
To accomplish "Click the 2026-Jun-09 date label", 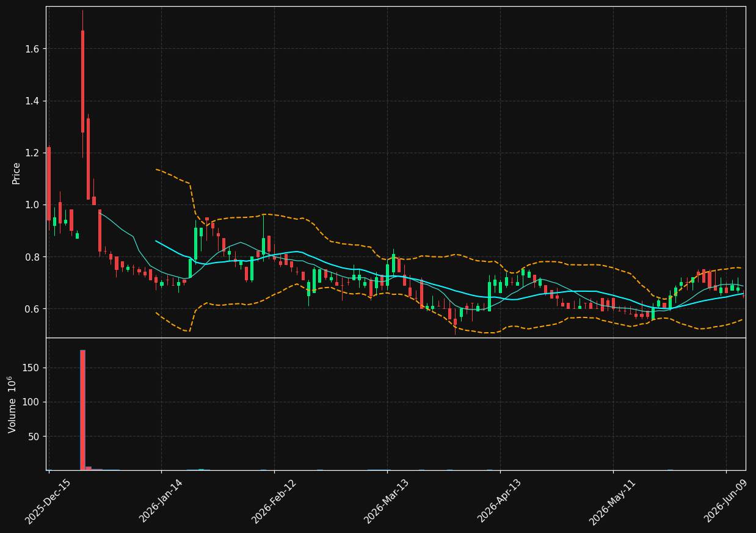I will pos(725,501).
